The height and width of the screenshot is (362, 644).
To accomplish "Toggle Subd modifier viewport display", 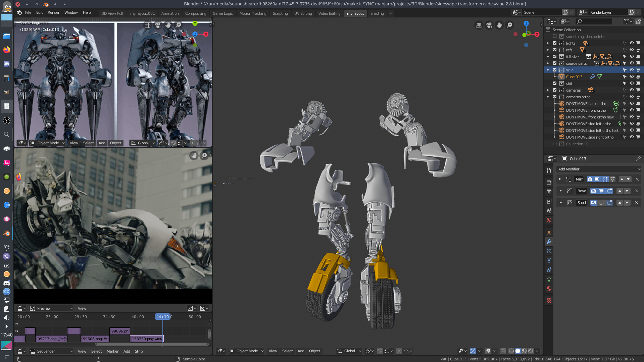I will point(601,203).
